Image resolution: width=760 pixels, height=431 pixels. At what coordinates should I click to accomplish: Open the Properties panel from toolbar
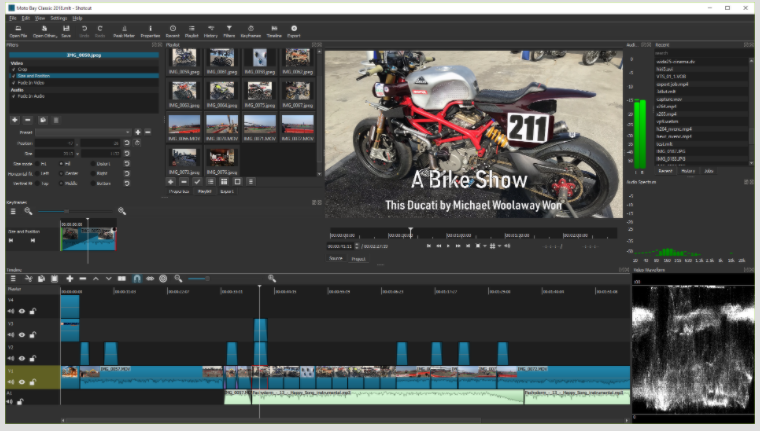pyautogui.click(x=150, y=32)
